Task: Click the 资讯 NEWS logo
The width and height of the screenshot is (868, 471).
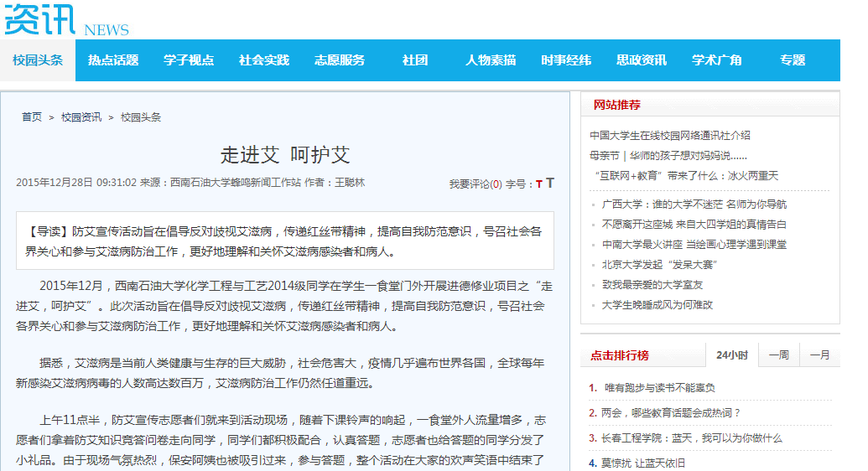Action: (66, 19)
